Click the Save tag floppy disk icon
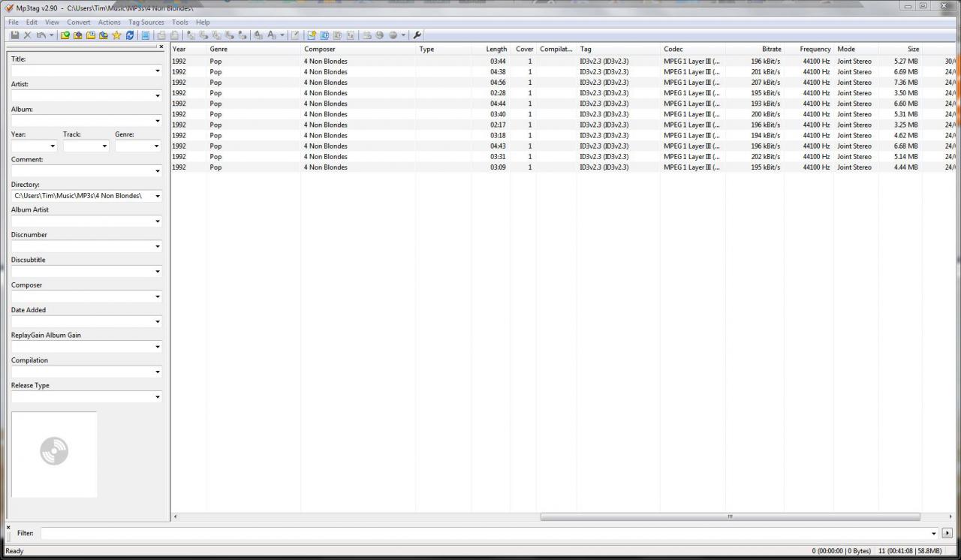Image resolution: width=961 pixels, height=560 pixels. [15, 35]
